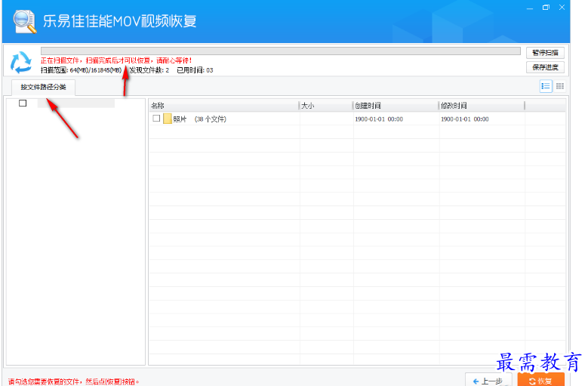Click the scan progress bar

click(280, 51)
